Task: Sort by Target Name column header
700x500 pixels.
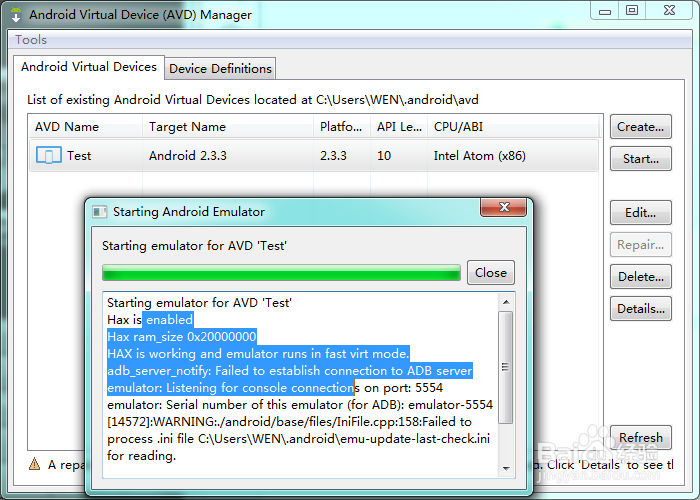Action: 228,127
